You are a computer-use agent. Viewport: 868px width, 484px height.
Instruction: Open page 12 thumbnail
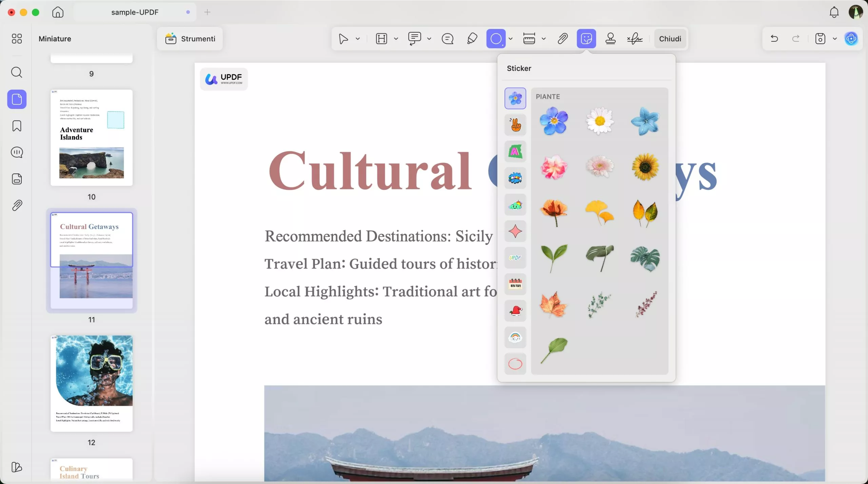92,383
